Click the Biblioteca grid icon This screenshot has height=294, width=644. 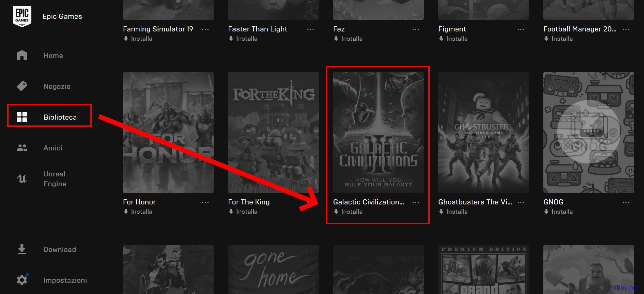(x=22, y=117)
